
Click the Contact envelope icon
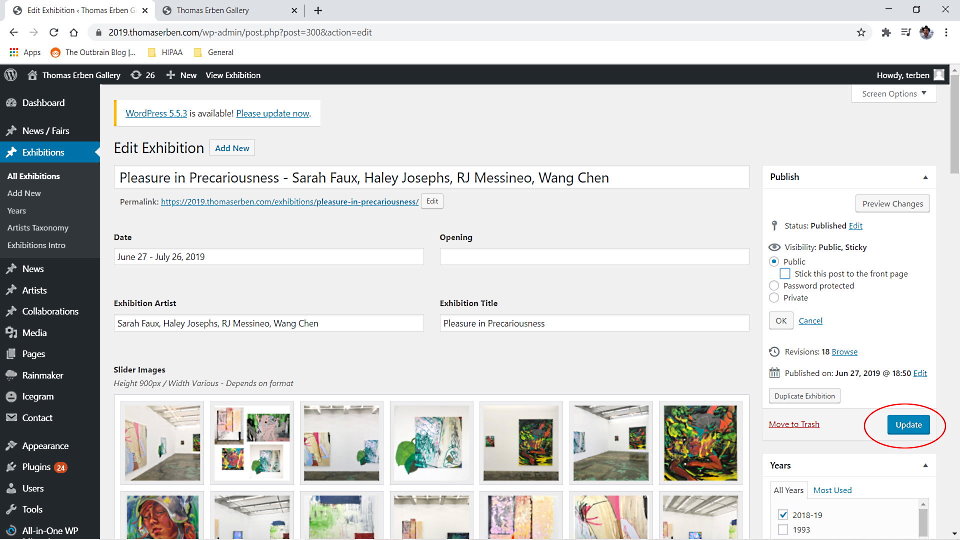point(11,418)
